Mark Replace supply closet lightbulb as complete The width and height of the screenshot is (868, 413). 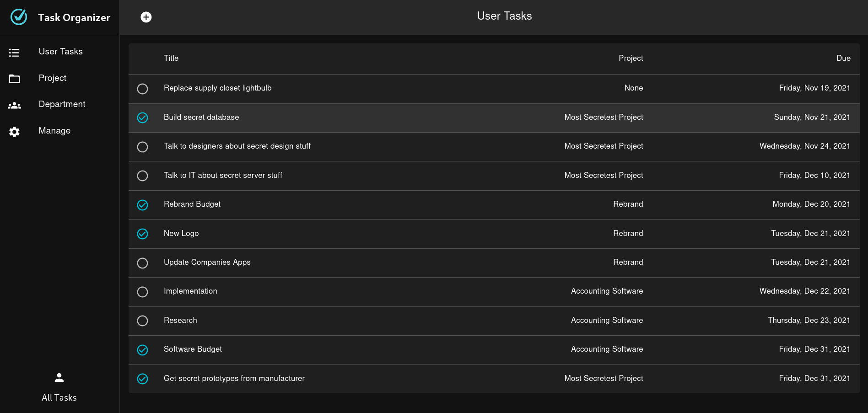(x=142, y=89)
